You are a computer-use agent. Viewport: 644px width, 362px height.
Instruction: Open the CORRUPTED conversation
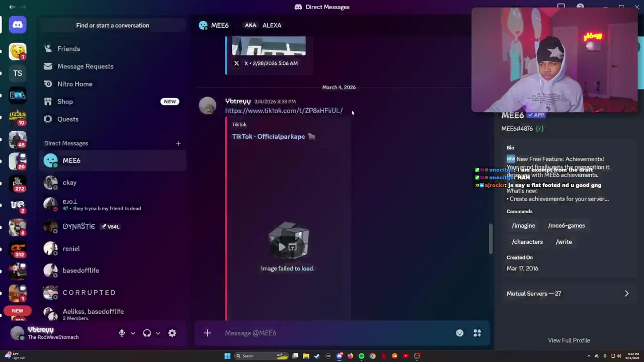tap(113, 293)
